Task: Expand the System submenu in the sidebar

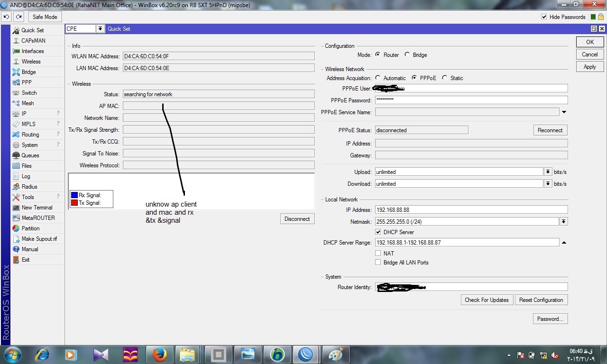Action: coord(59,145)
